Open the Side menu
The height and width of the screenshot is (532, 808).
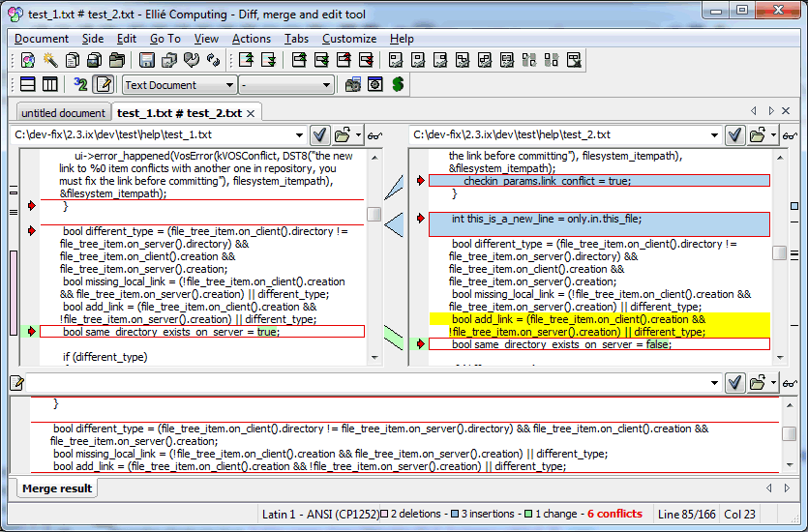pos(93,39)
